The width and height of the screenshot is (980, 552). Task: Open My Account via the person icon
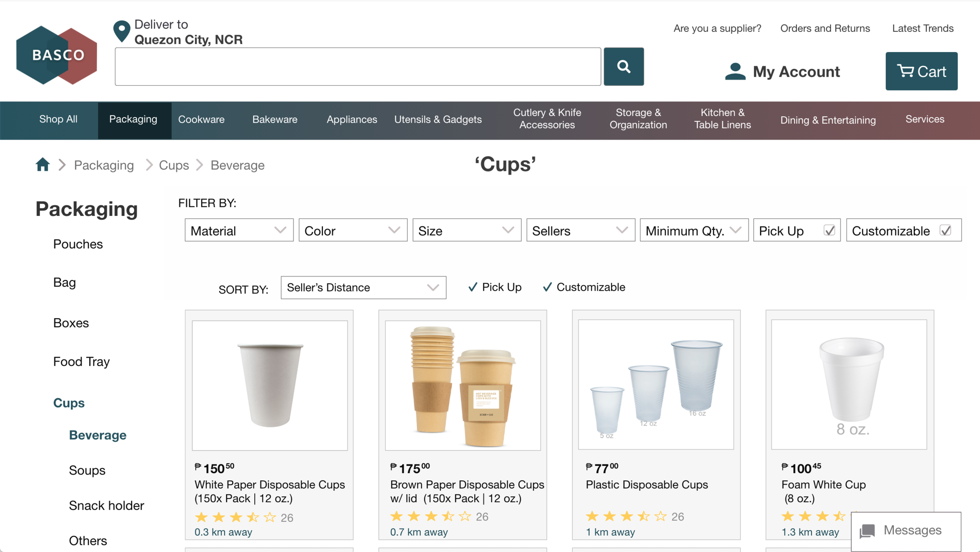point(735,71)
